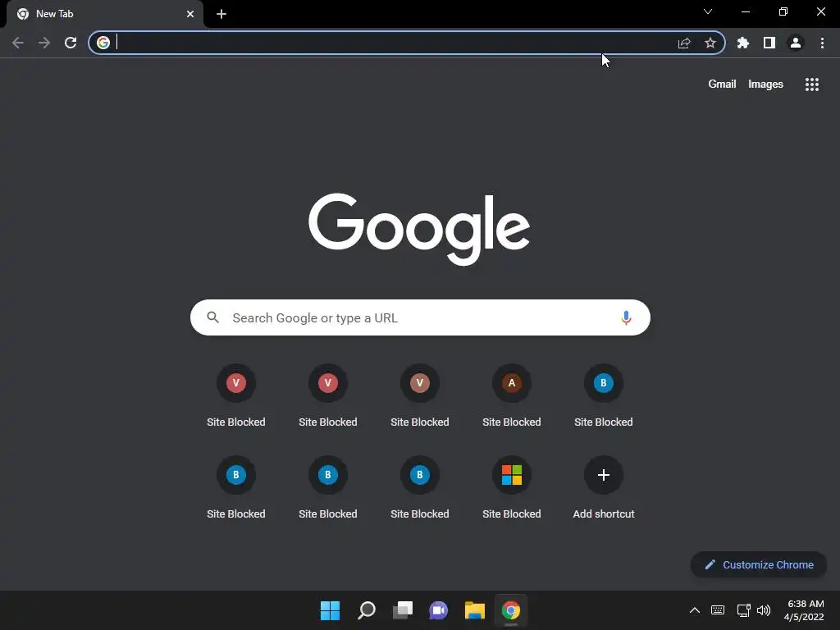Open the tab search chevron
The width and height of the screenshot is (840, 630).
coord(708,11)
